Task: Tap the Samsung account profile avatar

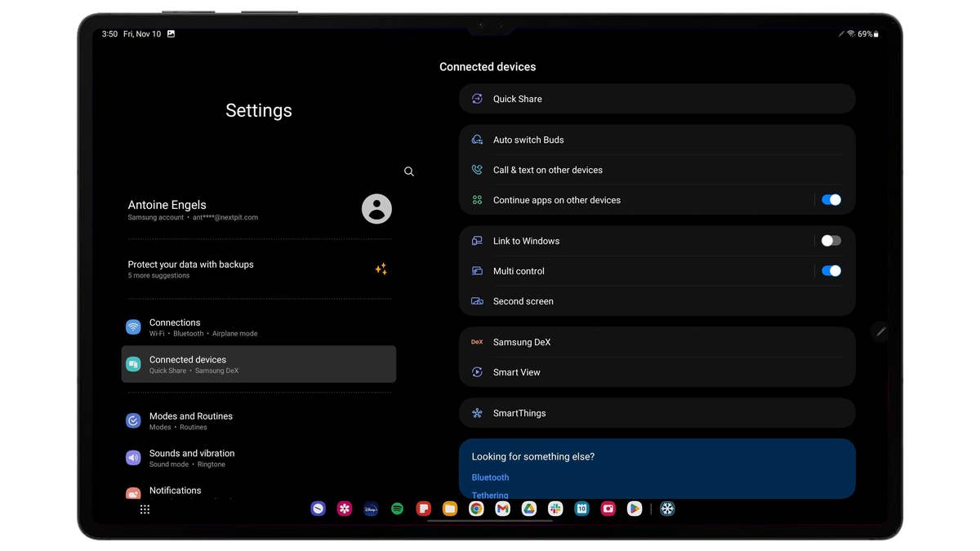Action: [x=376, y=209]
